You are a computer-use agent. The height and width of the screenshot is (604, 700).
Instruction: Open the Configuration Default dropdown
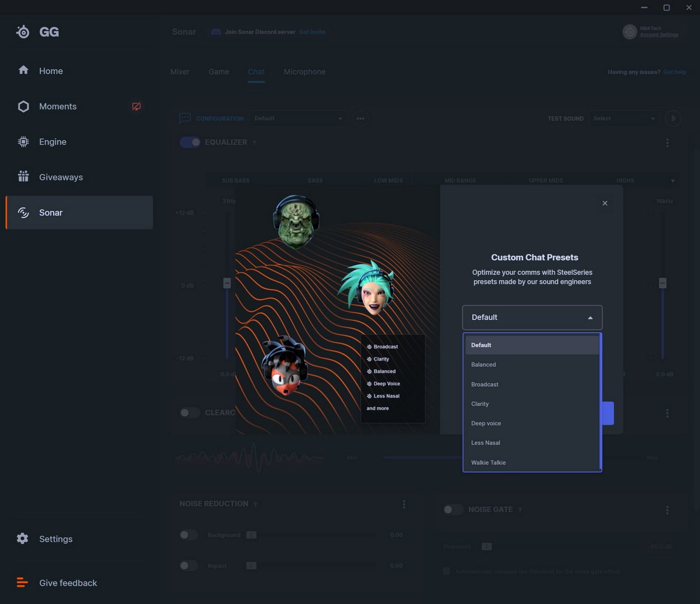(x=298, y=118)
